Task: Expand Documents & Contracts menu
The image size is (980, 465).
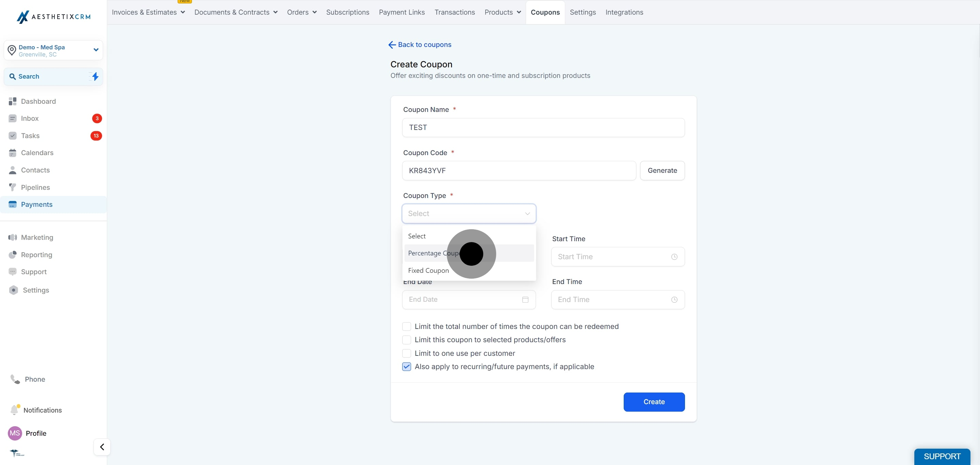Action: pos(236,12)
